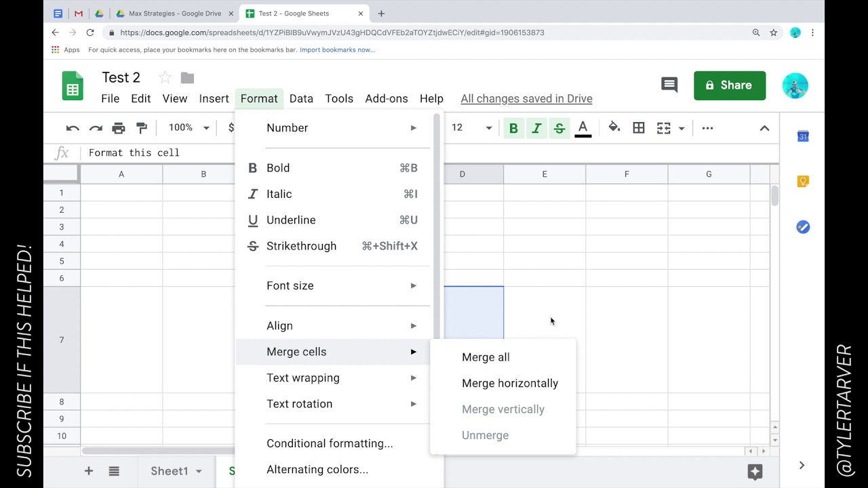The width and height of the screenshot is (868, 488).
Task: Select column E header
Action: tap(545, 174)
